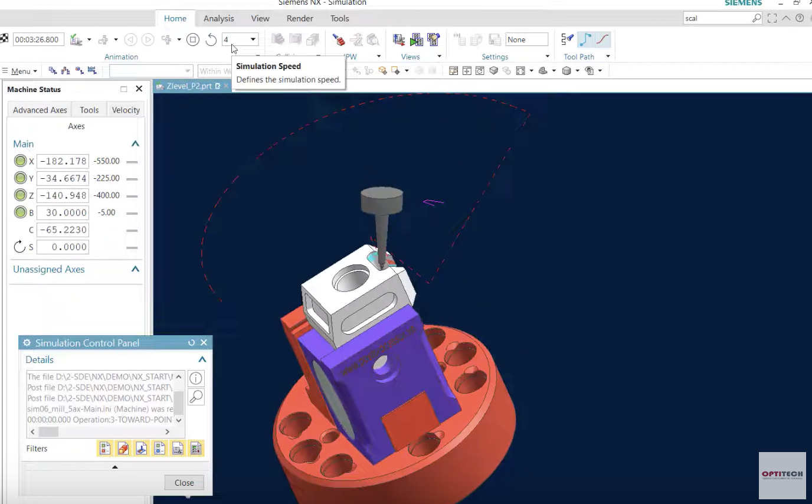Click the Reset Machine circular arrow icon
This screenshot has height=504, width=812.
(211, 40)
